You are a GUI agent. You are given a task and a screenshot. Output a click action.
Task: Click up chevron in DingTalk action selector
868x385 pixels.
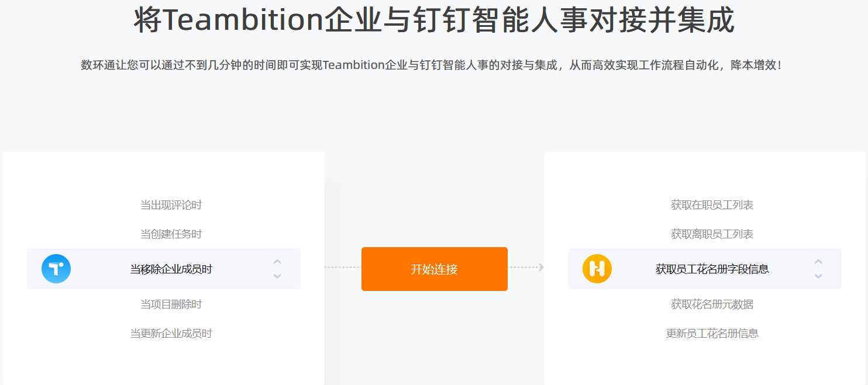tap(818, 262)
